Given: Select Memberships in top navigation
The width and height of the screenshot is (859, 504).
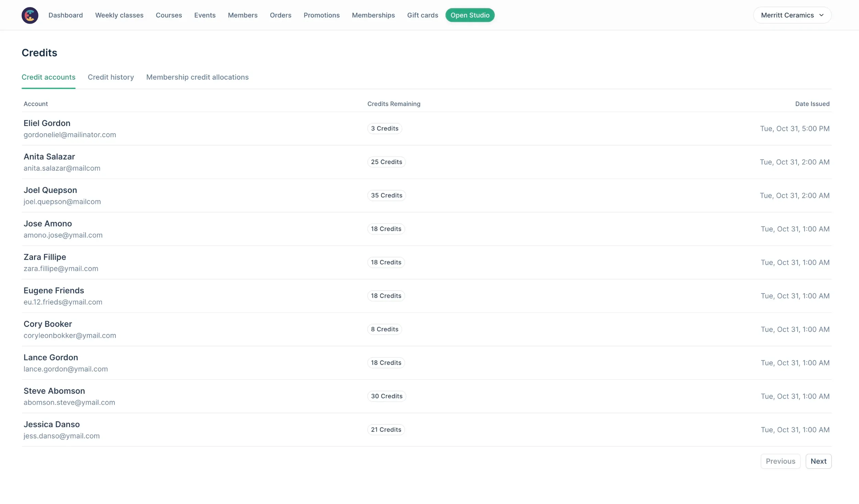Looking at the screenshot, I should [x=373, y=15].
